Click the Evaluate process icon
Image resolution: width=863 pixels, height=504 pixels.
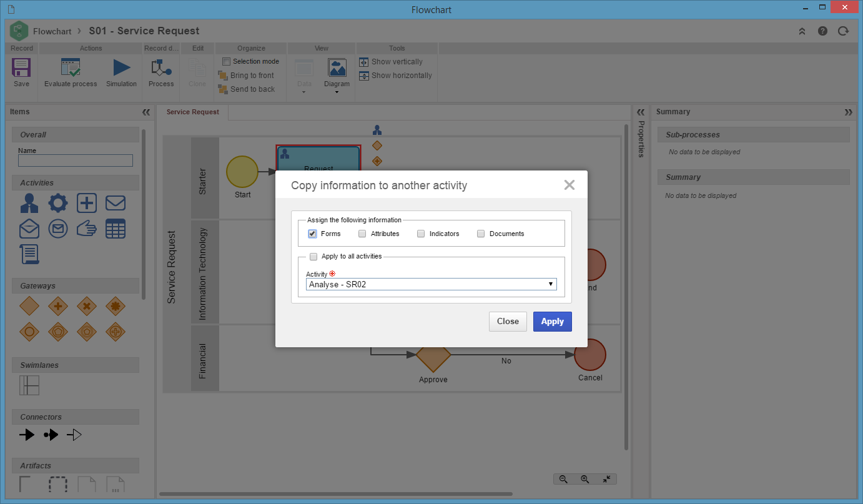[x=71, y=67]
